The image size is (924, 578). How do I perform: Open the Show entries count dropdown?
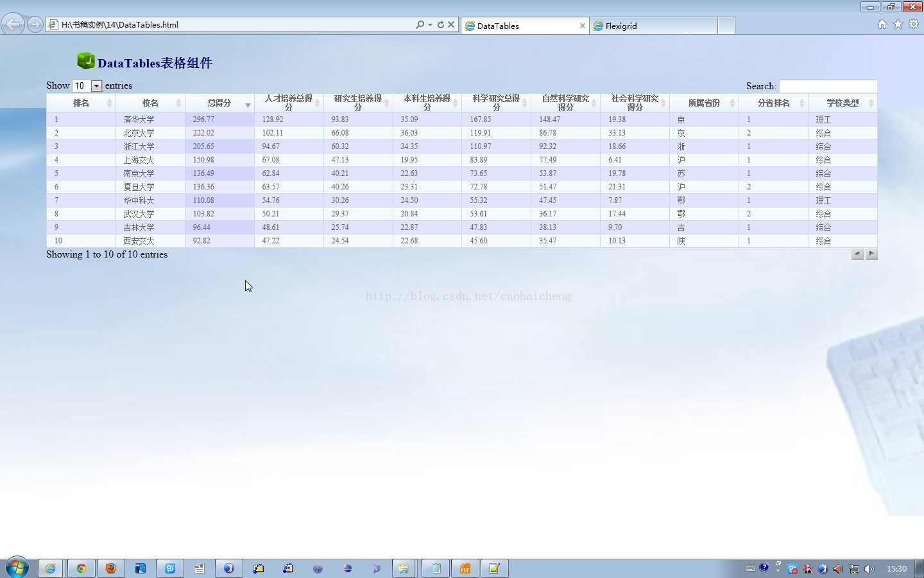(x=87, y=85)
